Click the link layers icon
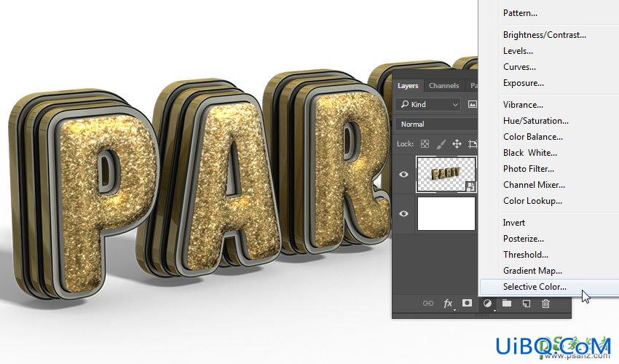 point(428,303)
